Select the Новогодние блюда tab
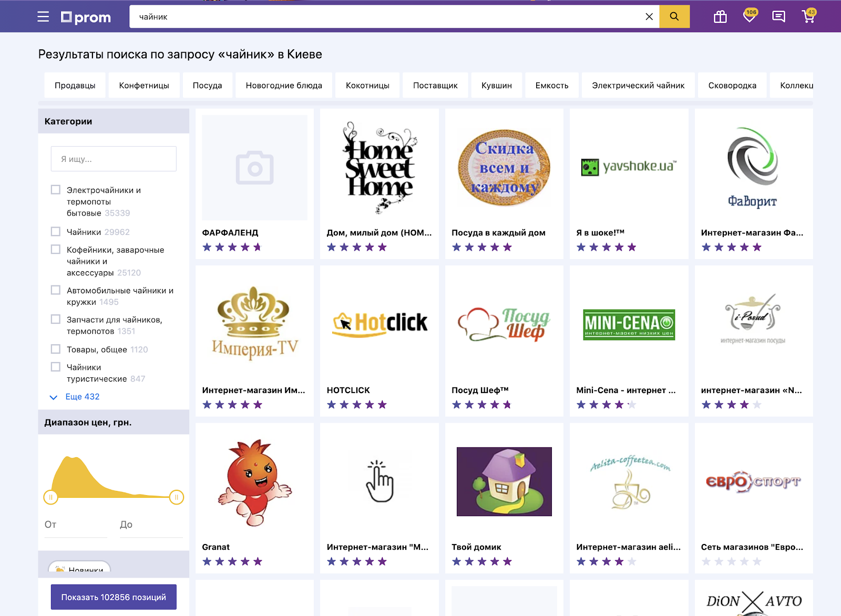 coord(284,85)
